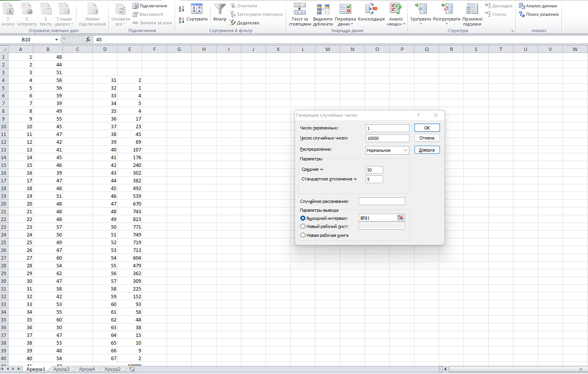Click the Случайное рассеивание input field
588x374 pixels.
click(x=382, y=201)
